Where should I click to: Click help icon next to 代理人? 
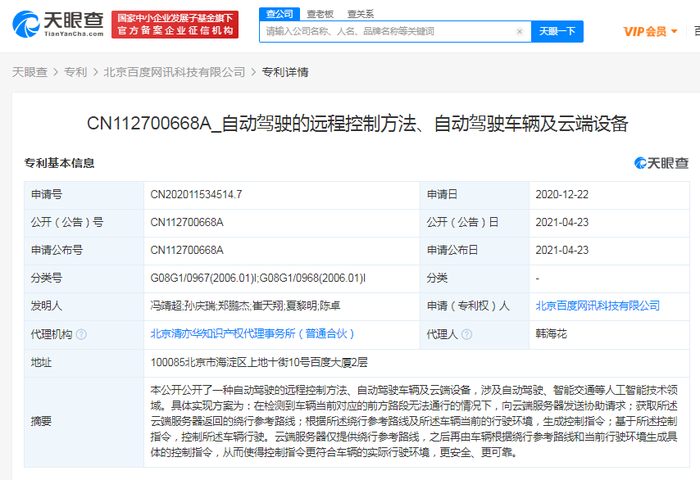[x=467, y=334]
